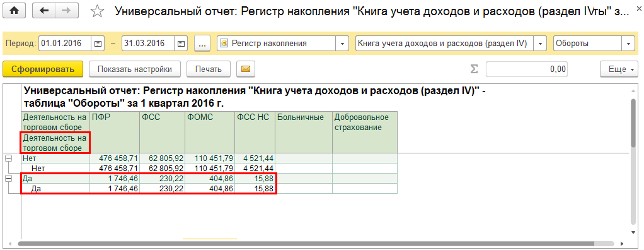Open calendar for end date 31.03.2016
The image size is (644, 250).
(181, 43)
